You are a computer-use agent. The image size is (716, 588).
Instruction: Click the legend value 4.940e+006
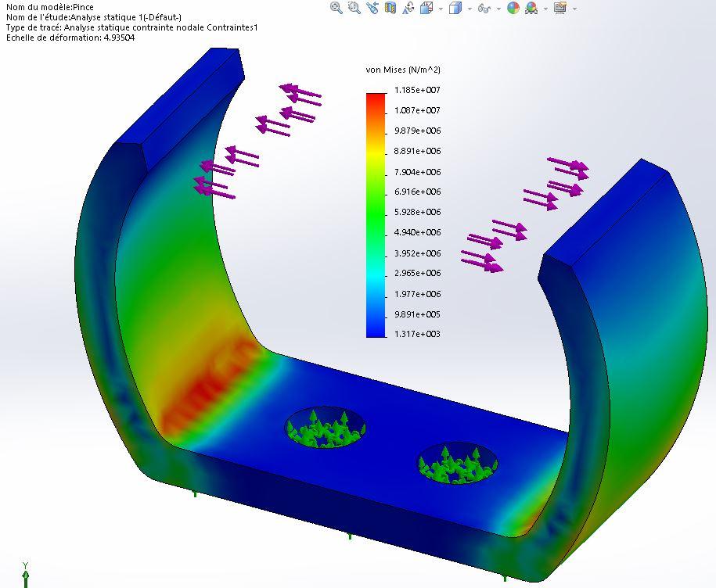pos(417,232)
